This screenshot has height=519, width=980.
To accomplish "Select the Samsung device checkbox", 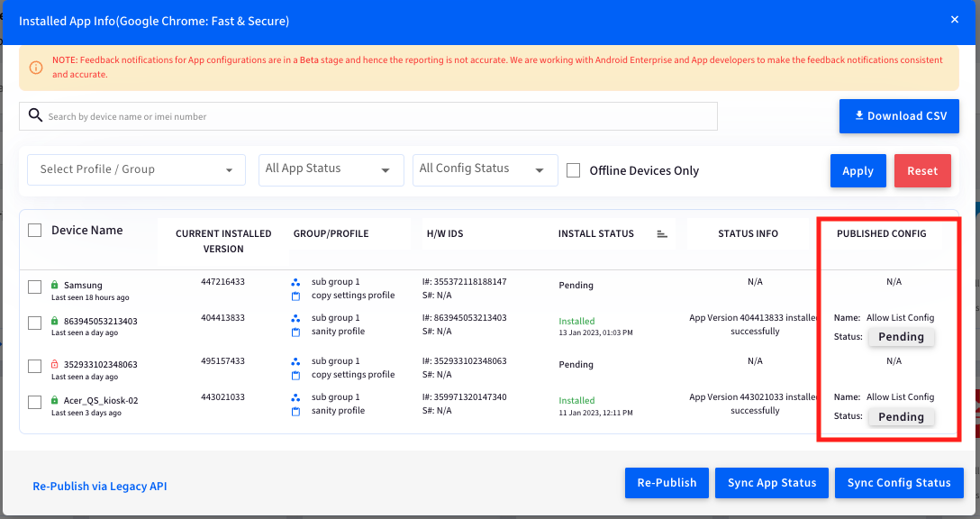I will [x=35, y=287].
